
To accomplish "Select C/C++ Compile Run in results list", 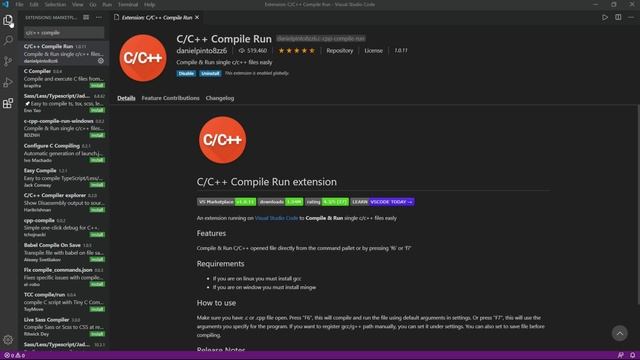I will [x=64, y=53].
